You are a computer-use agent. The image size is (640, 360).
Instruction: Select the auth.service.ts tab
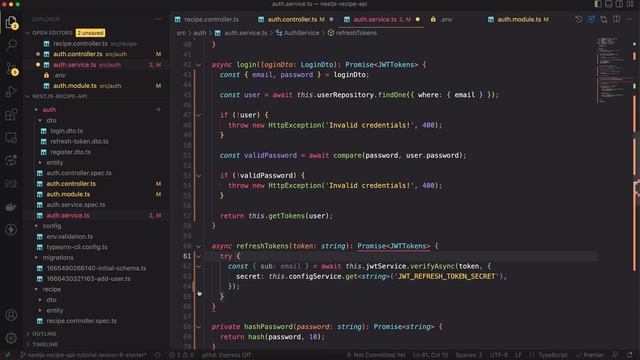pyautogui.click(x=382, y=19)
